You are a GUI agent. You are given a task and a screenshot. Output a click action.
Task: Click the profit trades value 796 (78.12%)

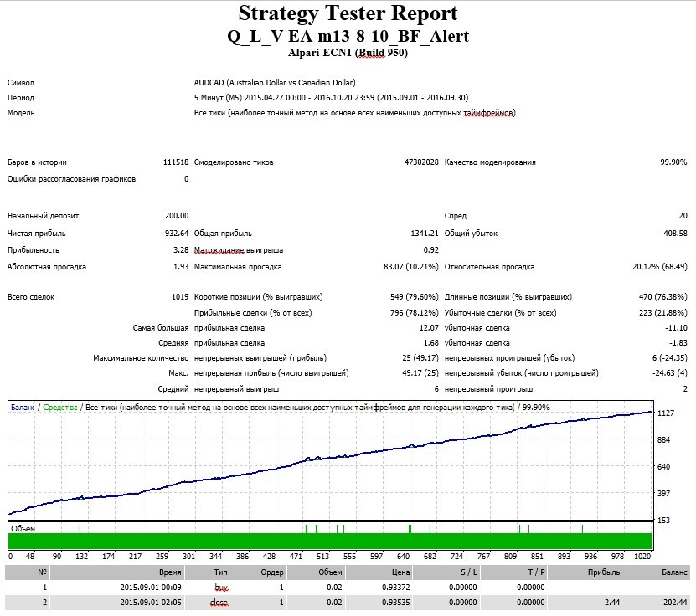pyautogui.click(x=414, y=313)
